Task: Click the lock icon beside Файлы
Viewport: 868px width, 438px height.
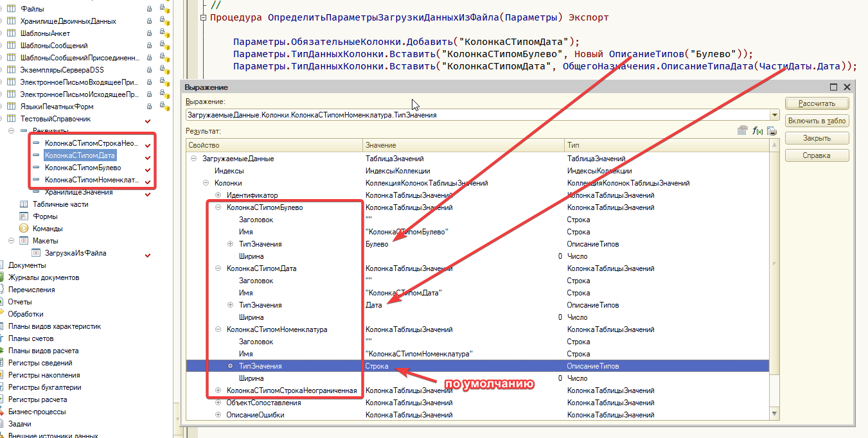Action: [150, 9]
